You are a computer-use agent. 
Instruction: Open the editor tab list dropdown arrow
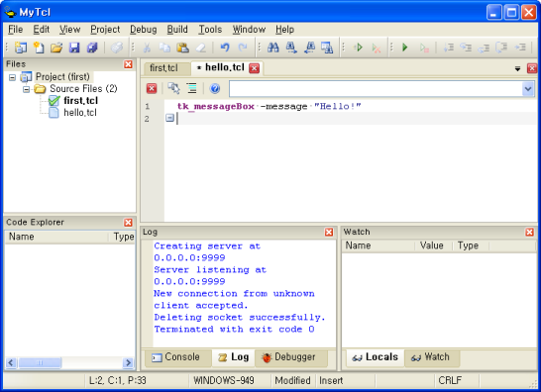tap(517, 68)
